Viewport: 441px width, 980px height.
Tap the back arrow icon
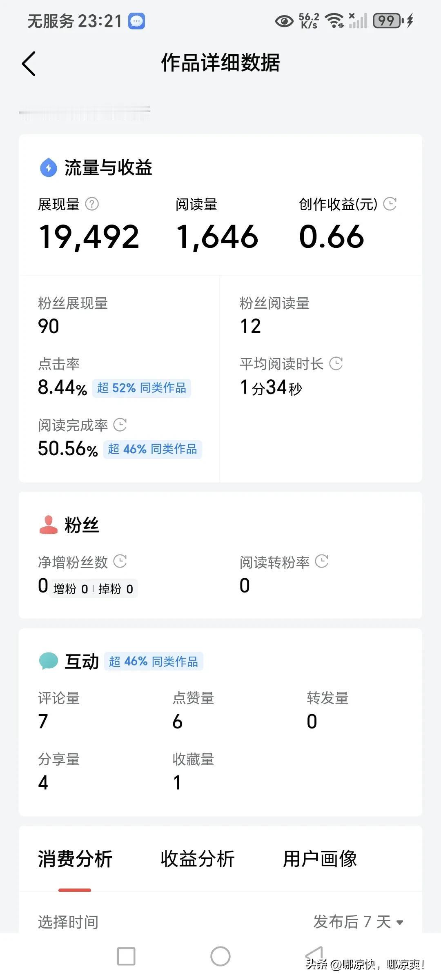29,64
